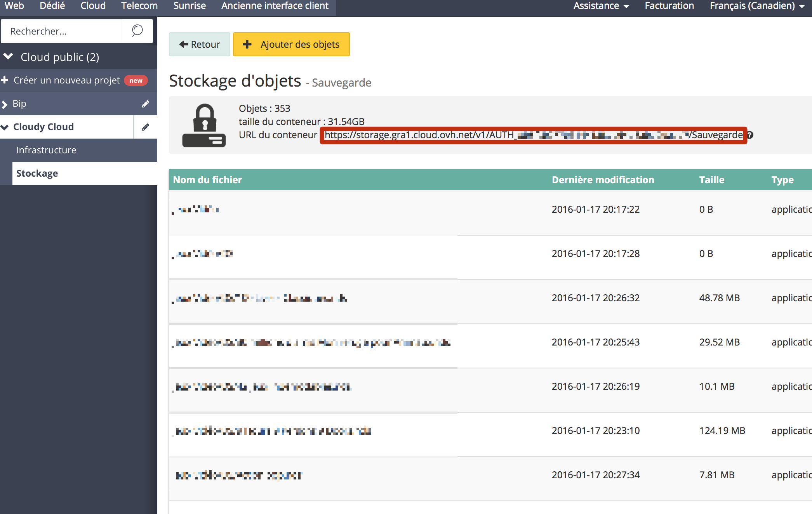This screenshot has height=514, width=812.
Task: Switch to the Telecom tab
Action: coord(139,6)
